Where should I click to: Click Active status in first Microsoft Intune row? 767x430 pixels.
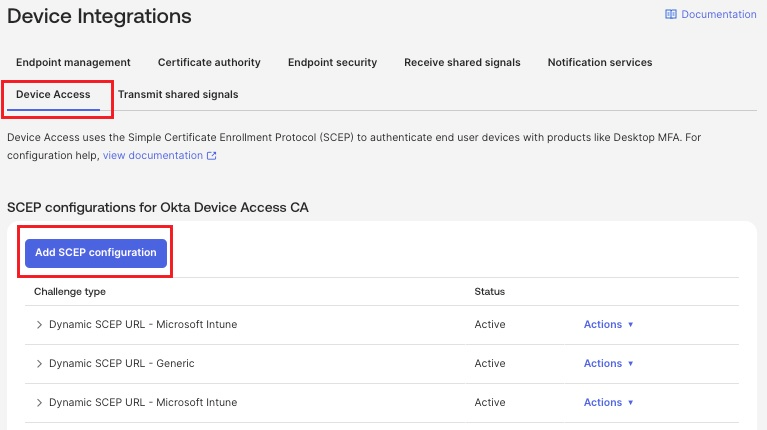pyautogui.click(x=490, y=324)
